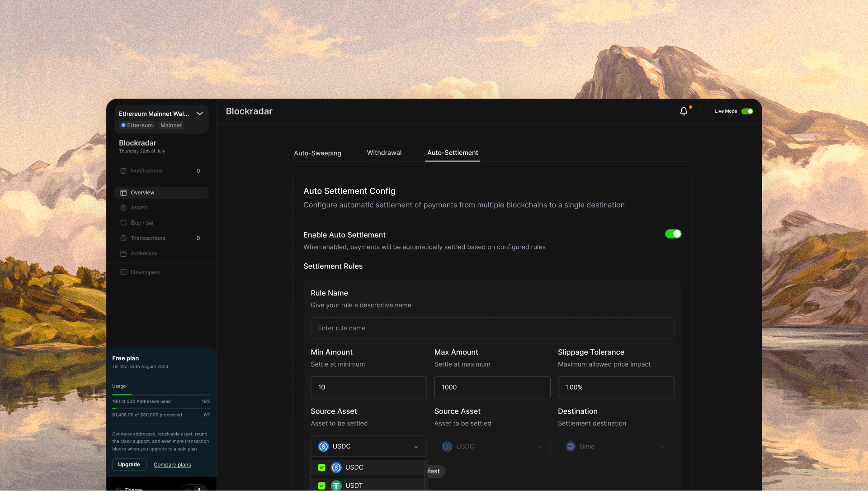Viewport: 868px width, 491px height.
Task: Uncheck the USDC checkbox in dropdown list
Action: 322,467
